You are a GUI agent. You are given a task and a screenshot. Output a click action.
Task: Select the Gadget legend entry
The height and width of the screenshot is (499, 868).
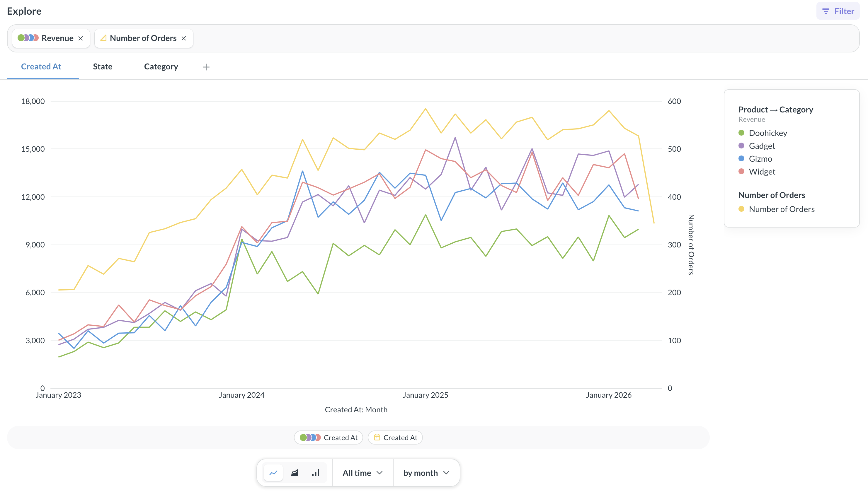762,146
